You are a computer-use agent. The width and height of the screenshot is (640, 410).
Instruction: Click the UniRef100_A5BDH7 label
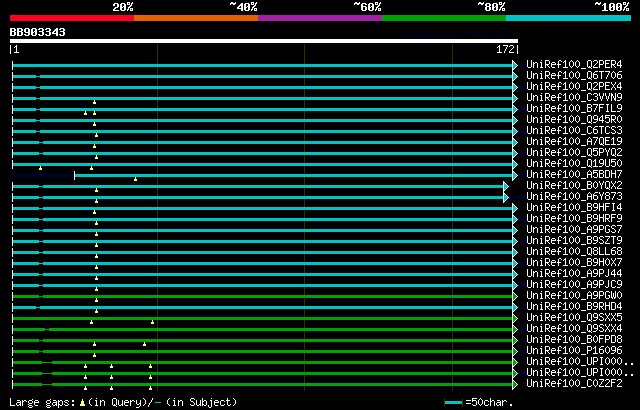pyautogui.click(x=574, y=175)
